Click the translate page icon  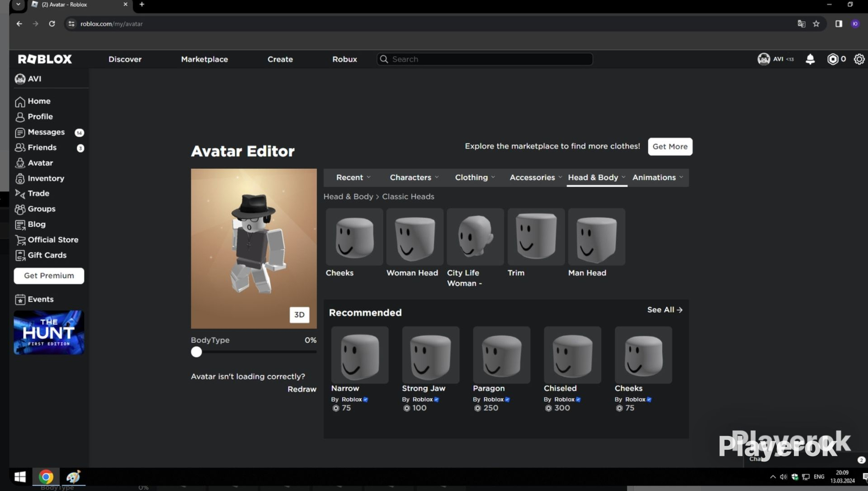801,24
